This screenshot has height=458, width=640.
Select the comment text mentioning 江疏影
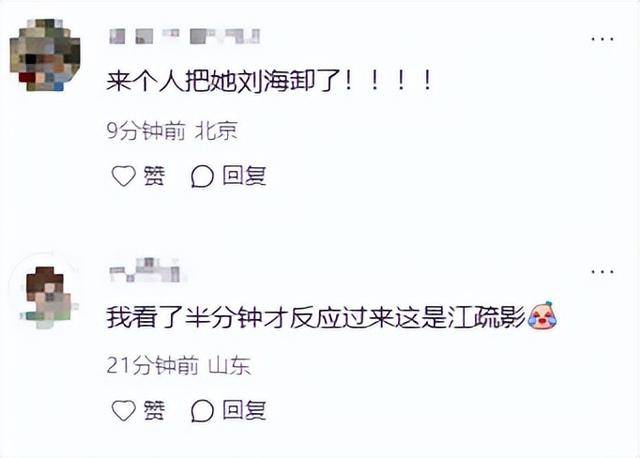[316, 317]
